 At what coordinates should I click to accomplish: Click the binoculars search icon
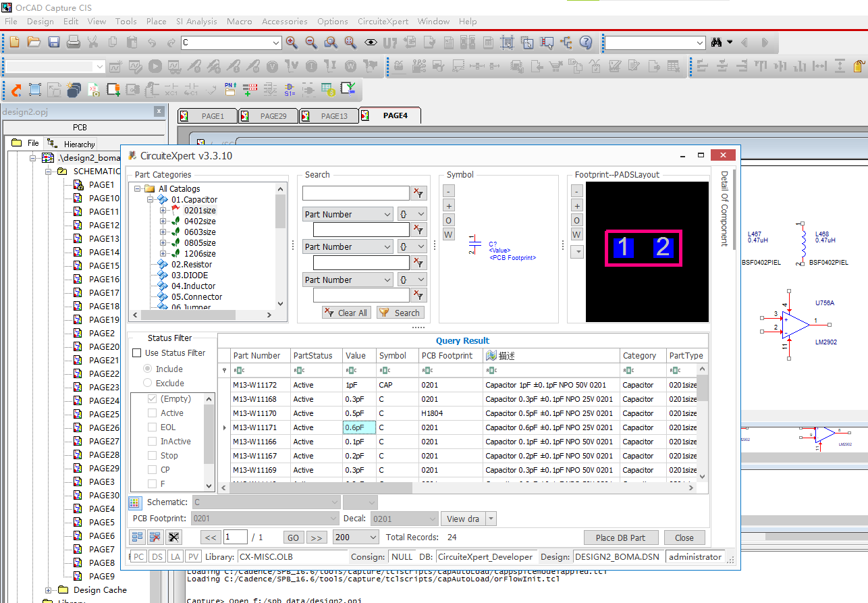click(717, 43)
